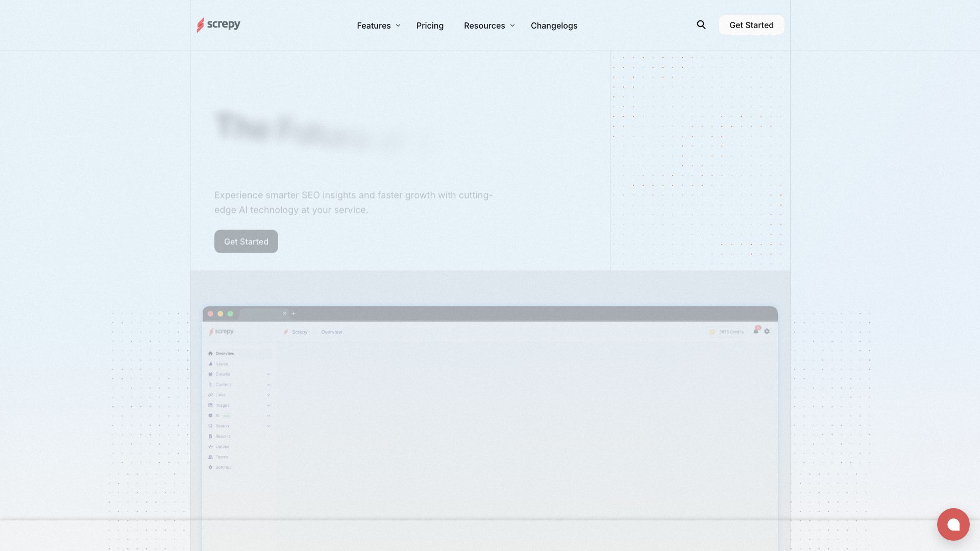980x551 pixels.
Task: Open the Teams section in sidebar
Action: 220,457
